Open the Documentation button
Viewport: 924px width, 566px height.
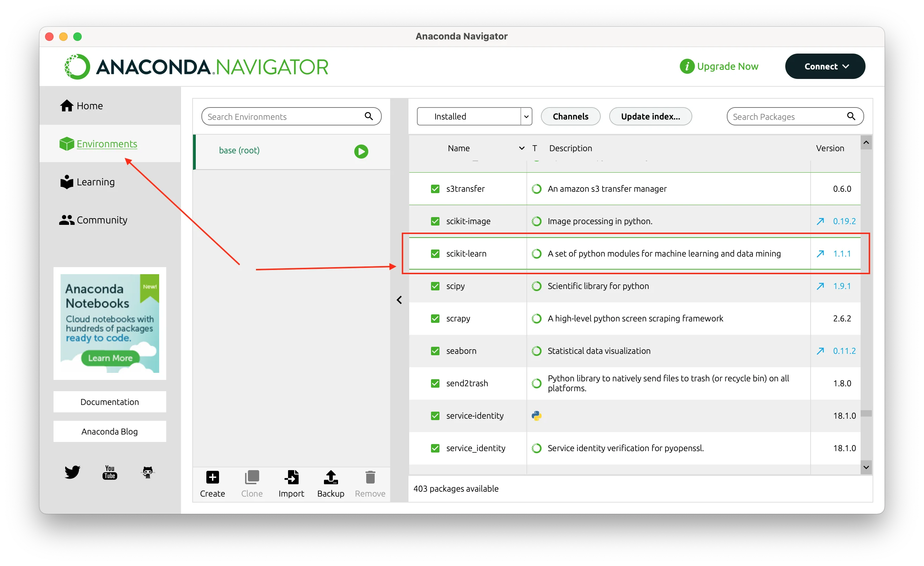click(x=110, y=402)
